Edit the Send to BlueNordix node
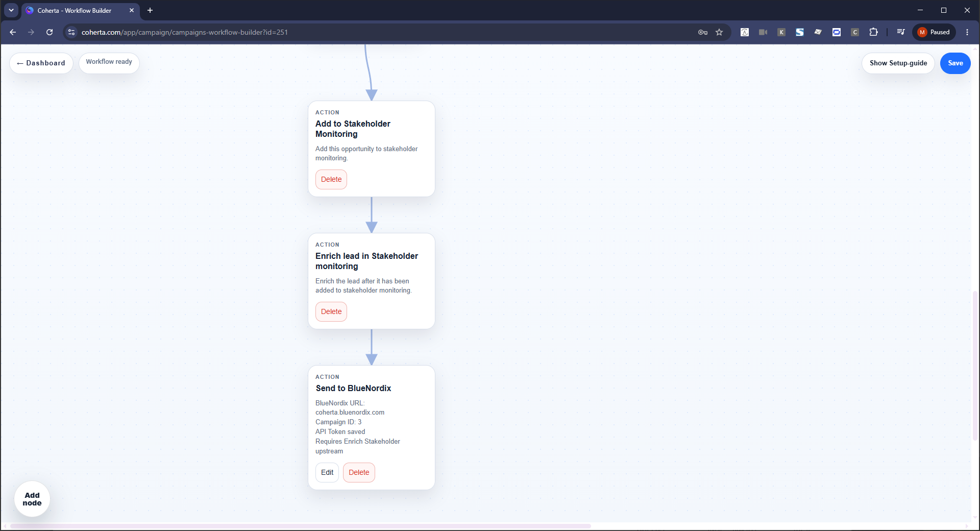The height and width of the screenshot is (531, 980). [x=327, y=472]
